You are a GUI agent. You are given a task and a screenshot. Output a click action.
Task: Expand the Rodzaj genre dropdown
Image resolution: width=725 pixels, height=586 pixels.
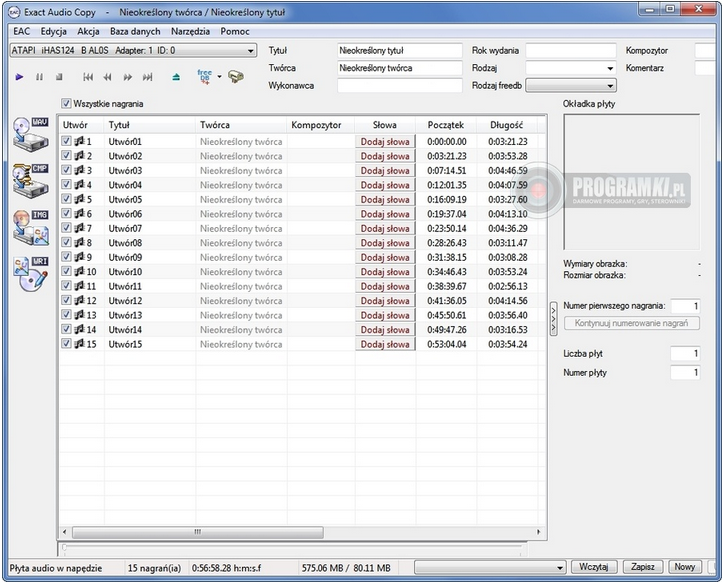(571, 68)
